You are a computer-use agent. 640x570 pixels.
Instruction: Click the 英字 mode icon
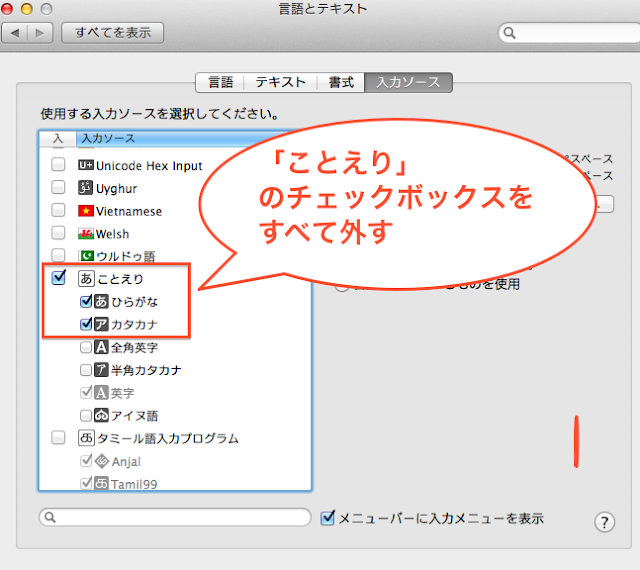pos(101,393)
